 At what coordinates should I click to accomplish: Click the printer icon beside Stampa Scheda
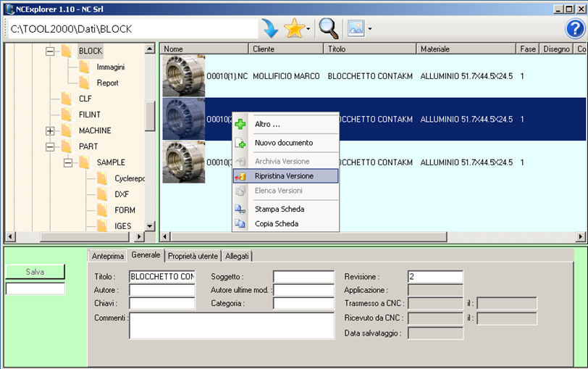[240, 209]
